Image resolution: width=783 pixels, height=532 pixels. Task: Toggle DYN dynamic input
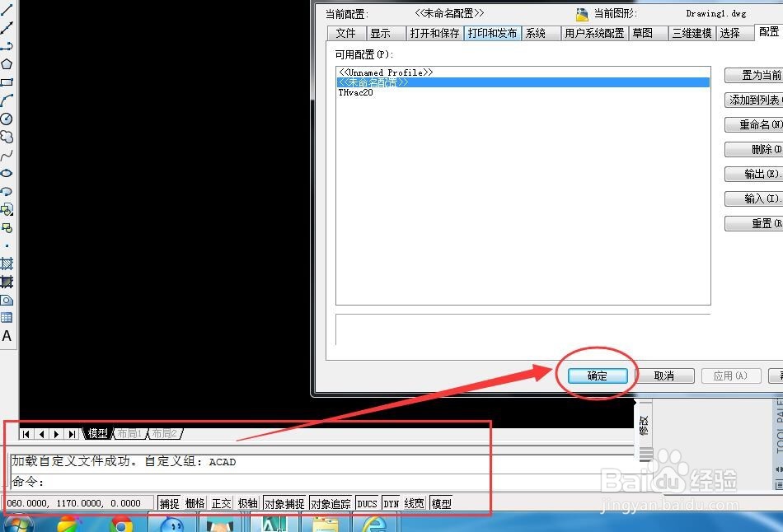(x=391, y=503)
